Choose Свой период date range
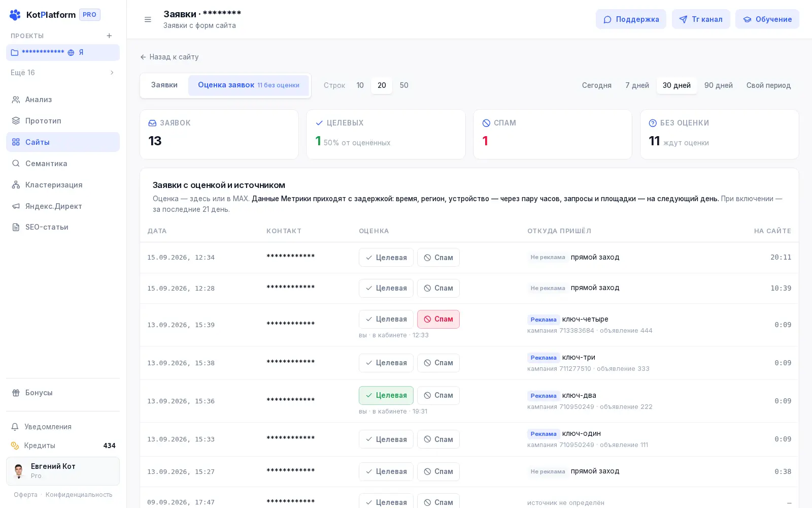This screenshot has height=508, width=812. (x=768, y=85)
